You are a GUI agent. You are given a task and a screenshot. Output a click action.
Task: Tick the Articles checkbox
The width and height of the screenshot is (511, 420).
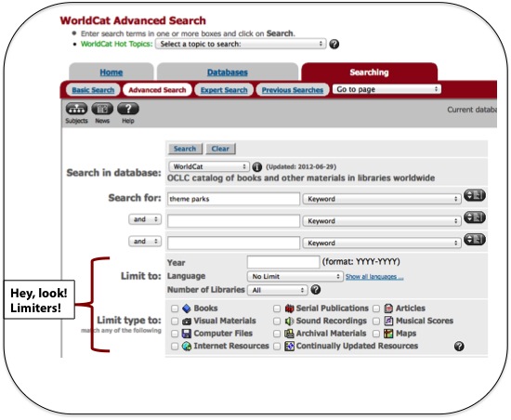[x=376, y=308]
